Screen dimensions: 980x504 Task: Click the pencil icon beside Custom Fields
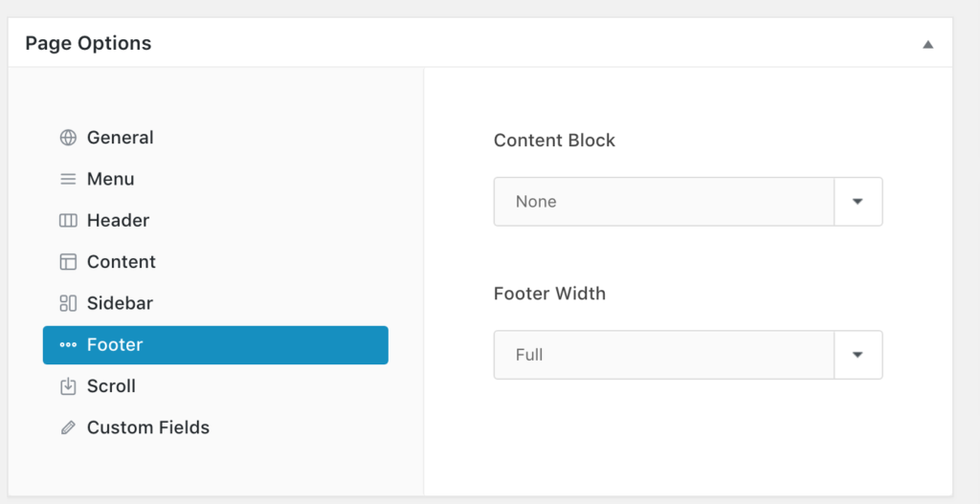pyautogui.click(x=68, y=427)
